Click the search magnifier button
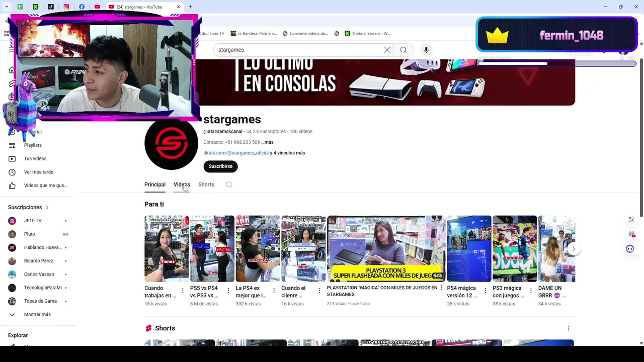This screenshot has width=644, height=362. [404, 50]
